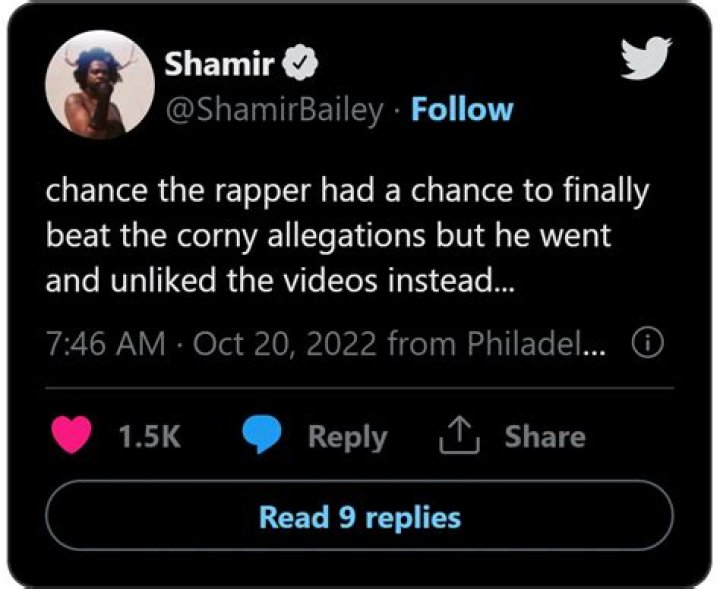
Task: Click the 'beat the corny allegations' line
Action: coord(326,236)
